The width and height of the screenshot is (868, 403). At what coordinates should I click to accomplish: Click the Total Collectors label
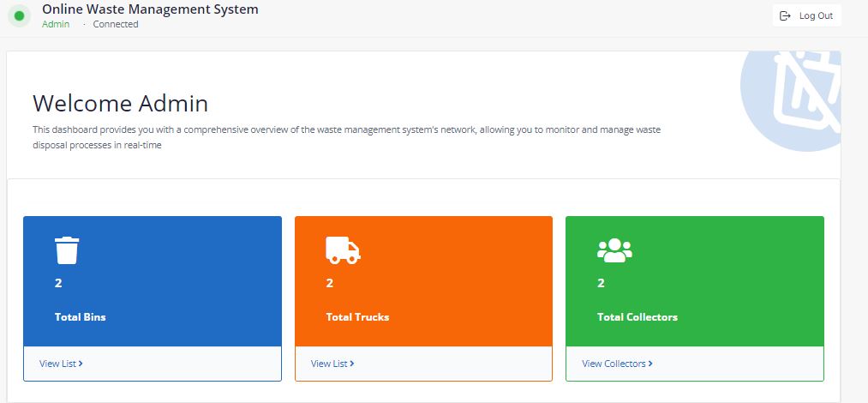638,317
